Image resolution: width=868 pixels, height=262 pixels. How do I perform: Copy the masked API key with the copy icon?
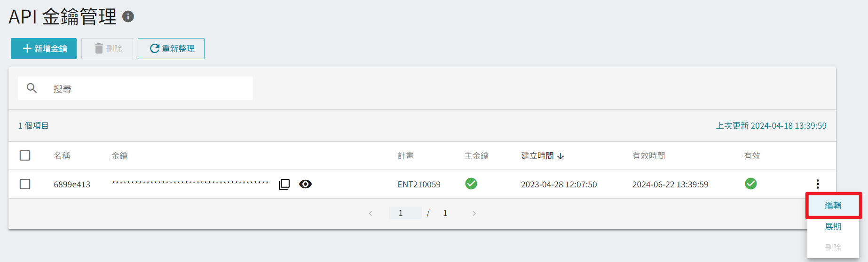tap(284, 184)
